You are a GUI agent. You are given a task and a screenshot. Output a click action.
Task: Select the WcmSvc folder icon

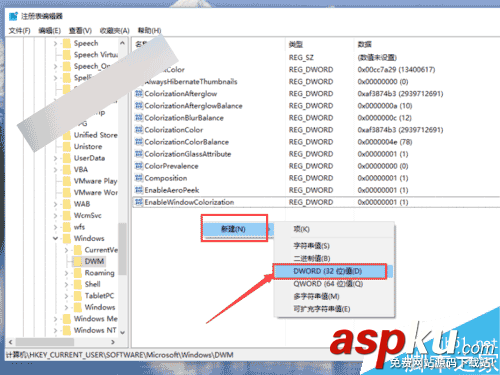67,215
